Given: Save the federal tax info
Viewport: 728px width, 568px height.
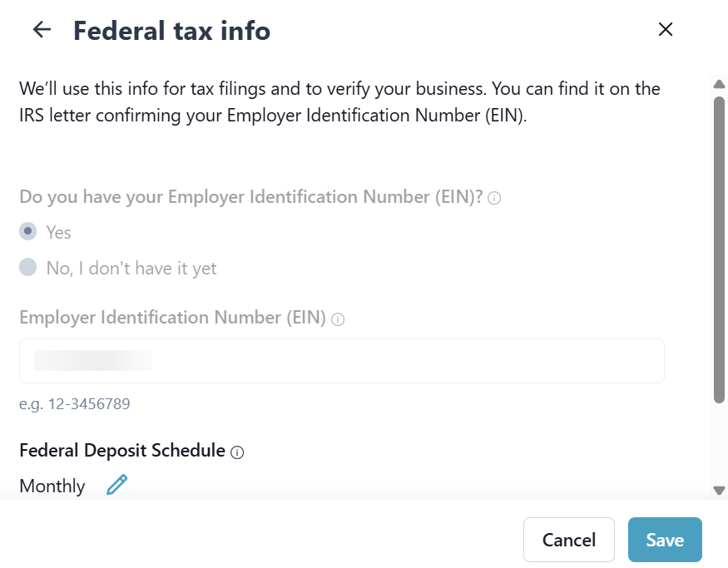Looking at the screenshot, I should click(x=665, y=540).
